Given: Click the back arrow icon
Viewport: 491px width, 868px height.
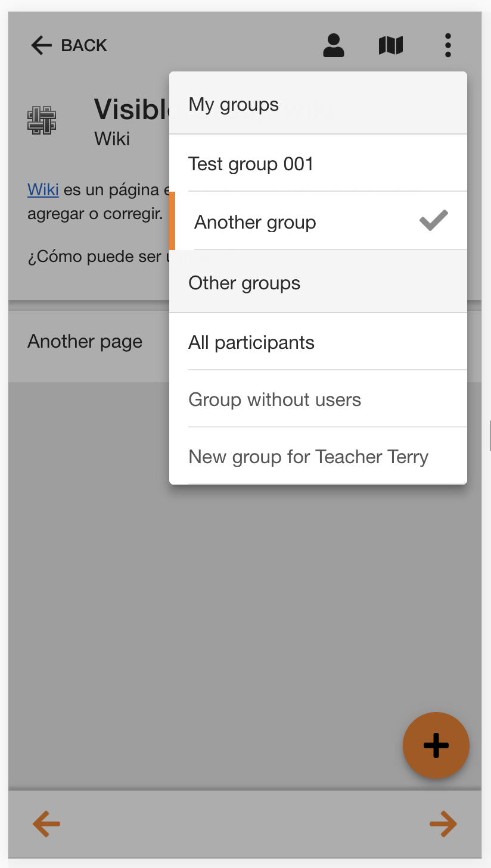Looking at the screenshot, I should (x=42, y=45).
